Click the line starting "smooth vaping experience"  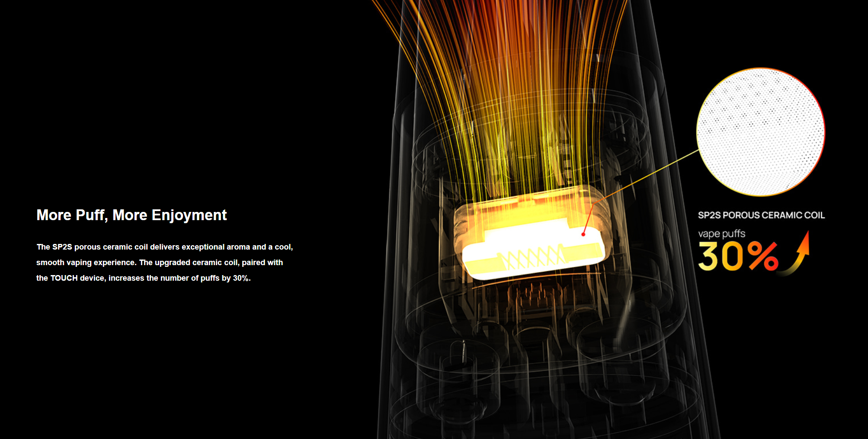tap(159, 263)
